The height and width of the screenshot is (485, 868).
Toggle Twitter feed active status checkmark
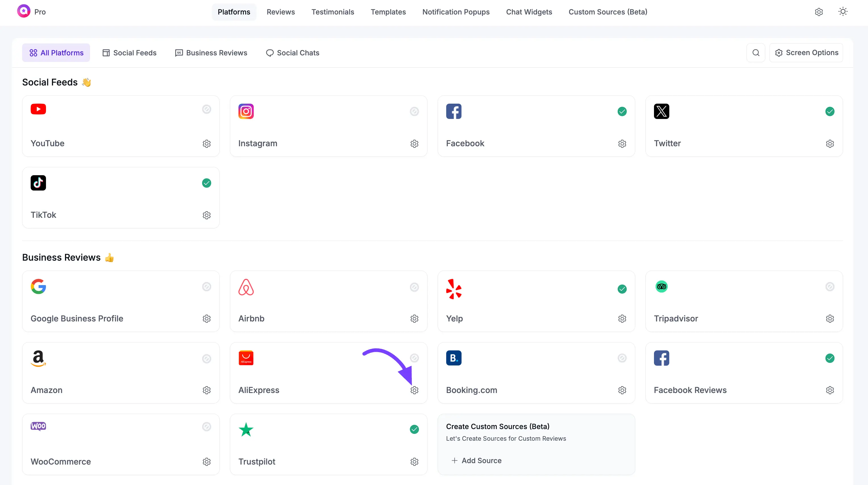tap(830, 111)
